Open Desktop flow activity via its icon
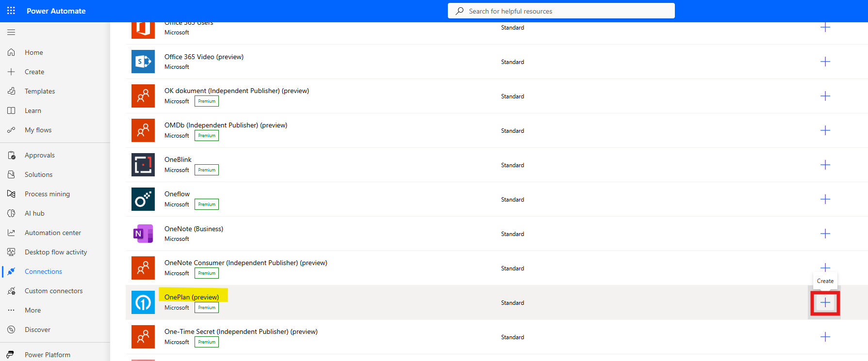 point(11,252)
